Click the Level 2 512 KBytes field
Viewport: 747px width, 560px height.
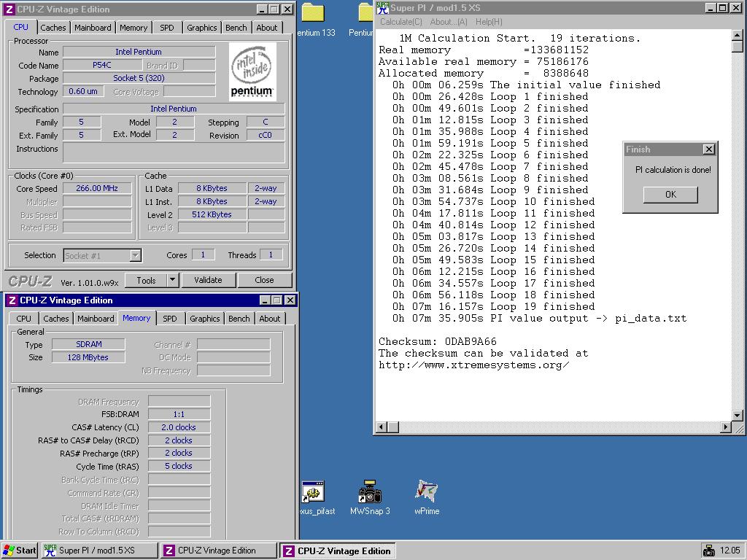click(x=212, y=215)
